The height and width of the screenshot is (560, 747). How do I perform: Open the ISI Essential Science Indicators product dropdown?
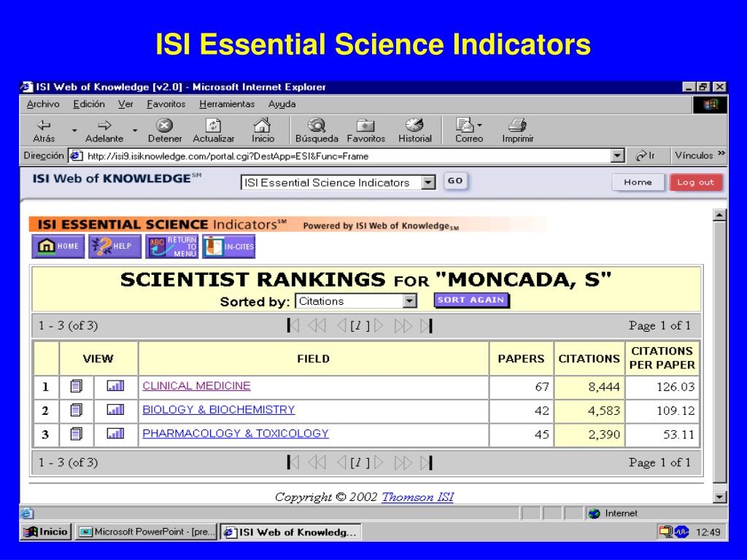coord(429,182)
